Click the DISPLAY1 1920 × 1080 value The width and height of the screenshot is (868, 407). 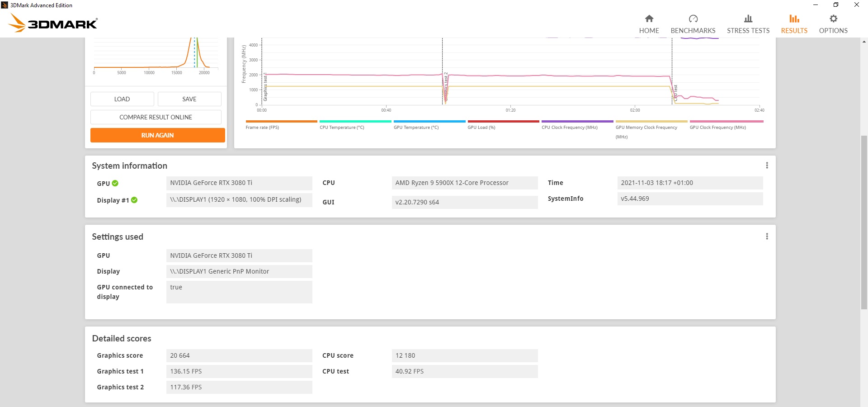[x=239, y=200]
